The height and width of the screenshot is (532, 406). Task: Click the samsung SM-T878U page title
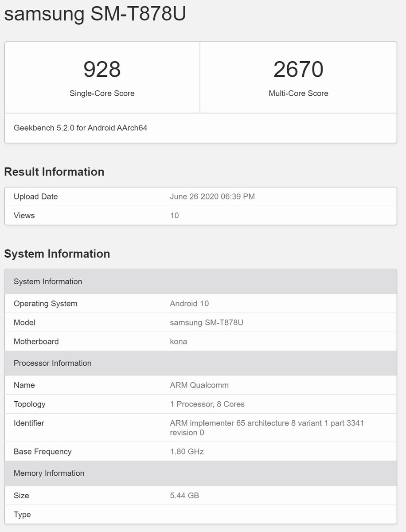click(x=95, y=14)
